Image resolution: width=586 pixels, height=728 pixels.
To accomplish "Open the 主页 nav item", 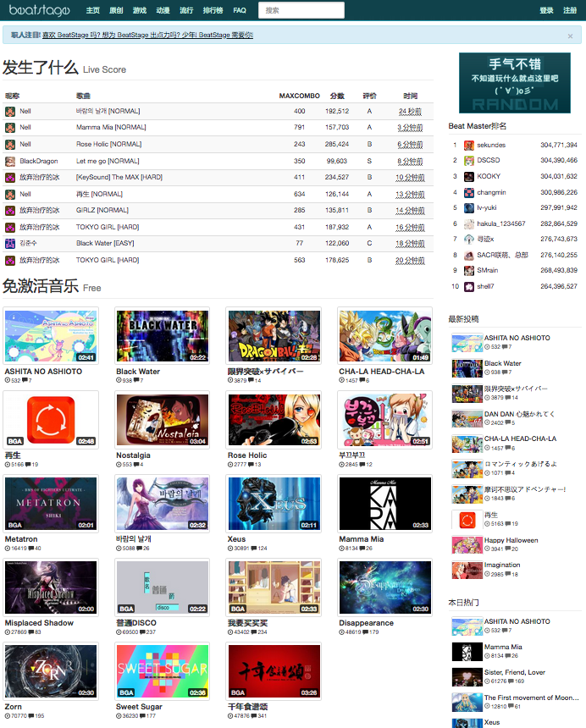I will (93, 10).
